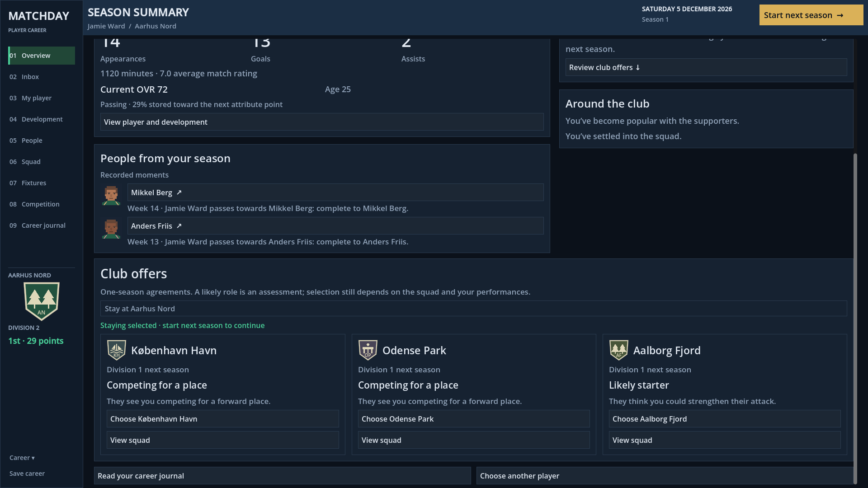Click '1st · 29 points' standing text

[x=36, y=341]
